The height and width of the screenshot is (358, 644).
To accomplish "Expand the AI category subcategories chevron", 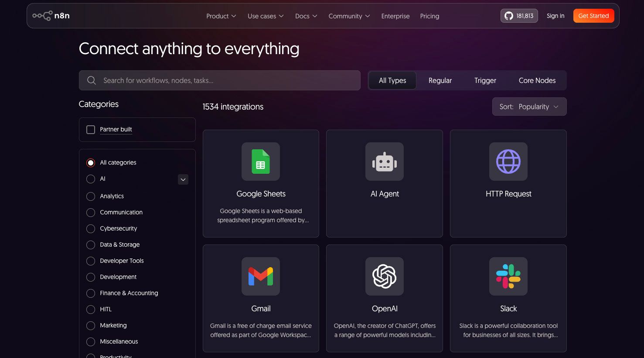I will pos(183,179).
